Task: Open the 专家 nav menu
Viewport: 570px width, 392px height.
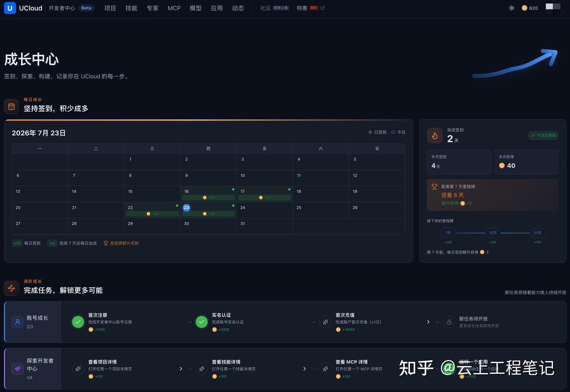Action: (152, 8)
